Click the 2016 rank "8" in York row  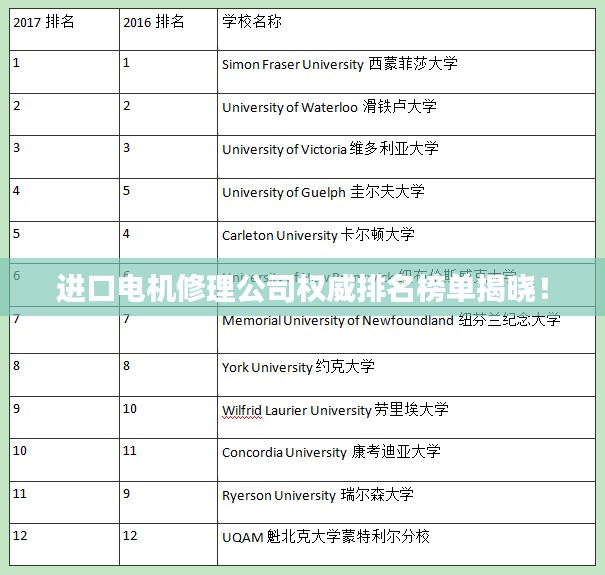[127, 365]
